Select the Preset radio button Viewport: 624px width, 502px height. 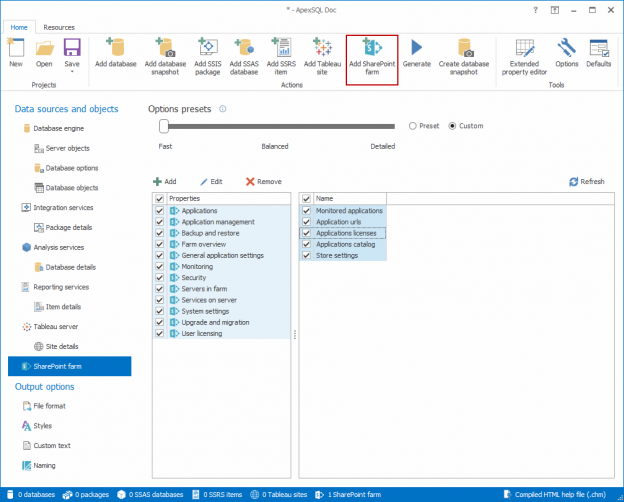tap(413, 126)
